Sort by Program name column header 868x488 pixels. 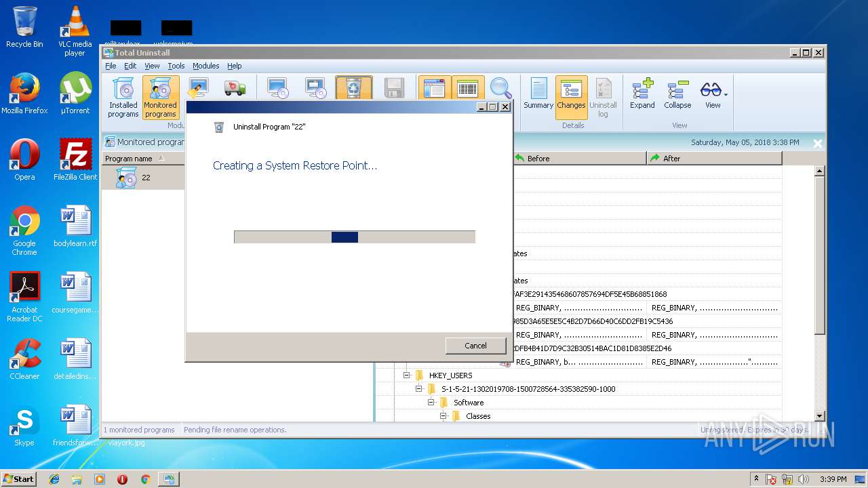click(143, 159)
